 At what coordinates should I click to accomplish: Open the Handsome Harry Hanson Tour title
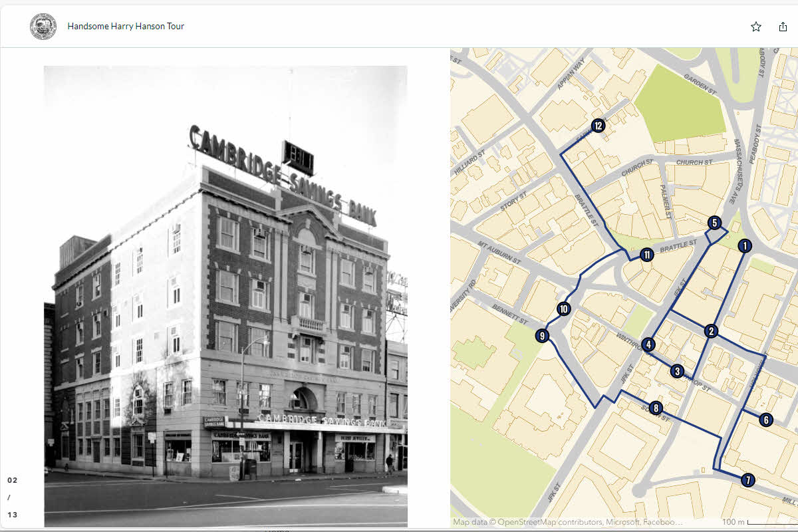tap(126, 27)
